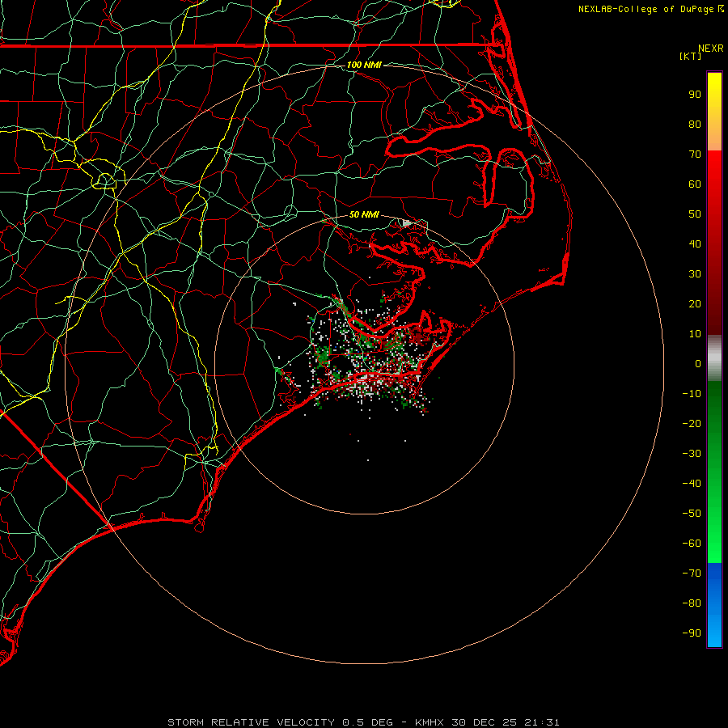Viewport: 728px width, 728px height.
Task: Click the NEXR label above the color bar
Action: (710, 49)
